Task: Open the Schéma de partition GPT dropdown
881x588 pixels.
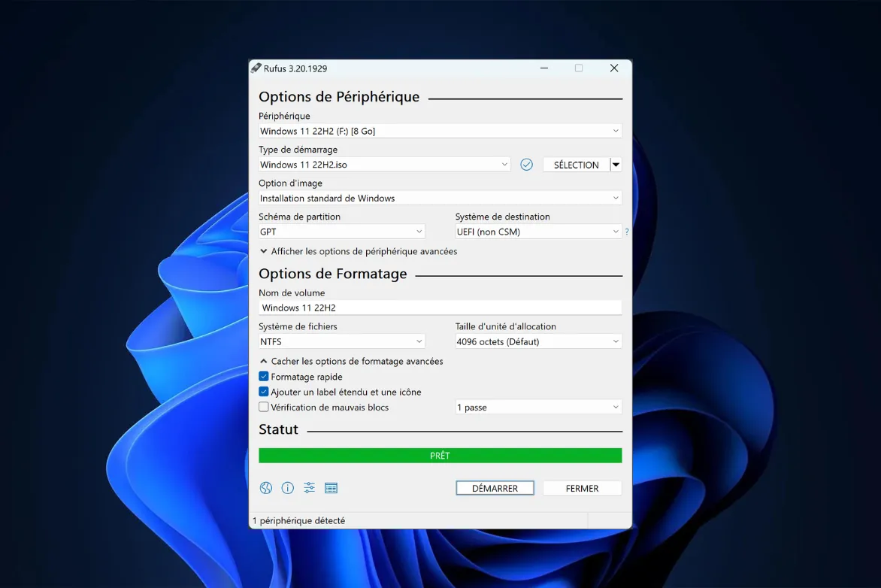Action: click(x=341, y=232)
